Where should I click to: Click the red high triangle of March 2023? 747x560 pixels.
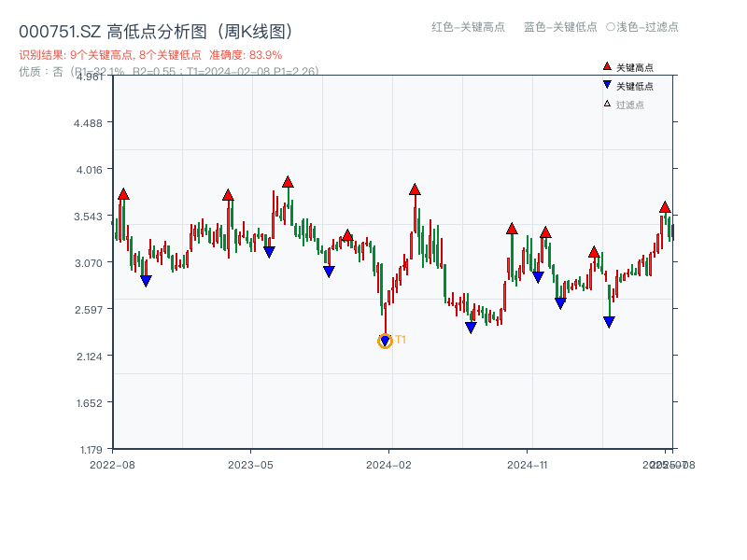228,195
